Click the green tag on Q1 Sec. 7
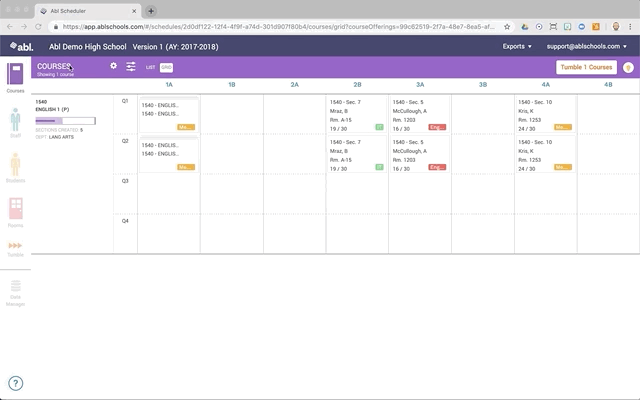 379,127
